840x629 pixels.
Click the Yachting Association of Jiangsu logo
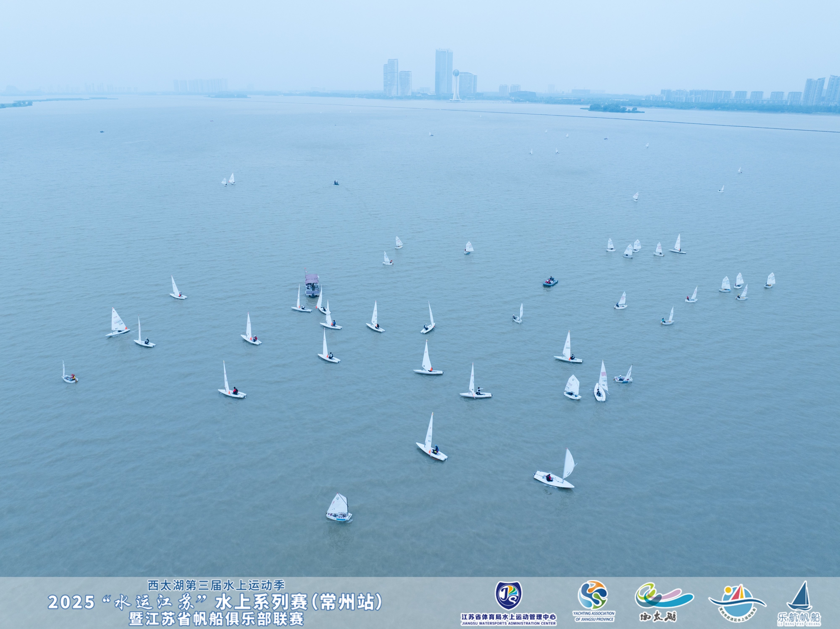pyautogui.click(x=593, y=595)
